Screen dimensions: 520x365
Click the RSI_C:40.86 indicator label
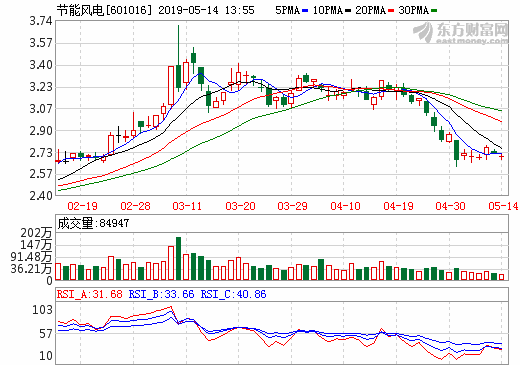tap(233, 294)
